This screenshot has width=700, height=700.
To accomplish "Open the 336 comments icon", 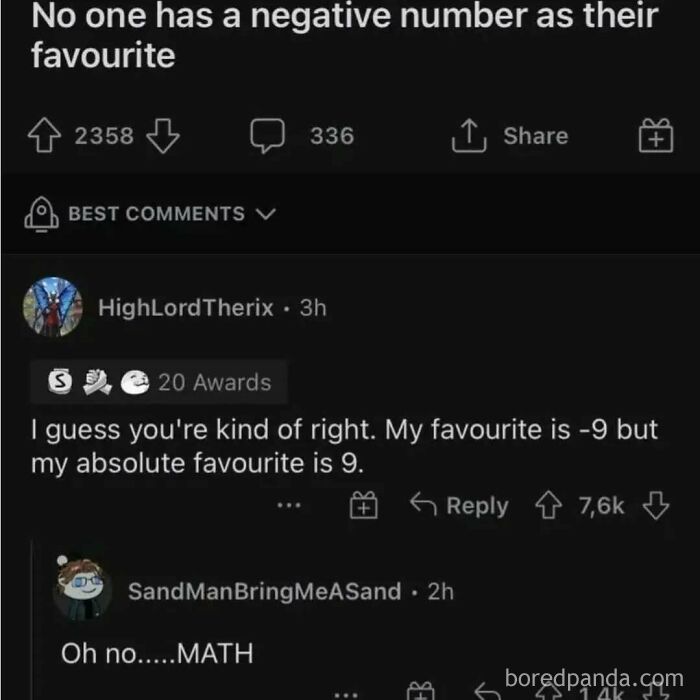I will pyautogui.click(x=268, y=136).
